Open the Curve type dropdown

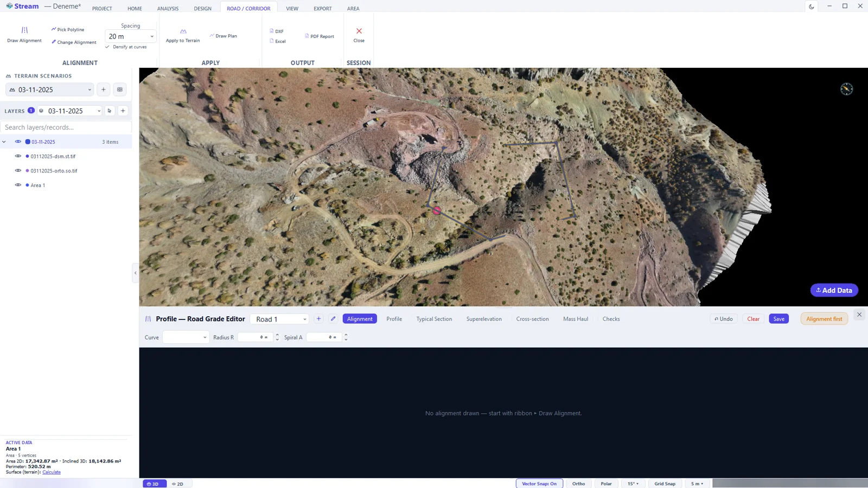tap(185, 337)
